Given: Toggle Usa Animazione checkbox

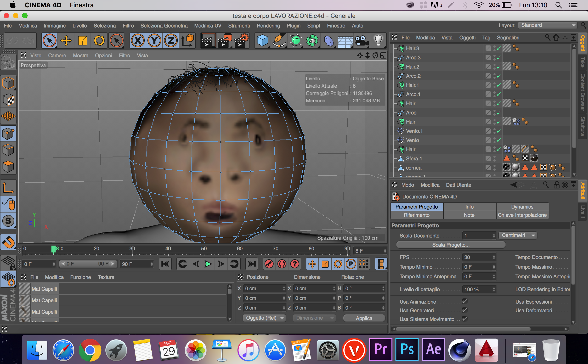Looking at the screenshot, I should (x=464, y=301).
